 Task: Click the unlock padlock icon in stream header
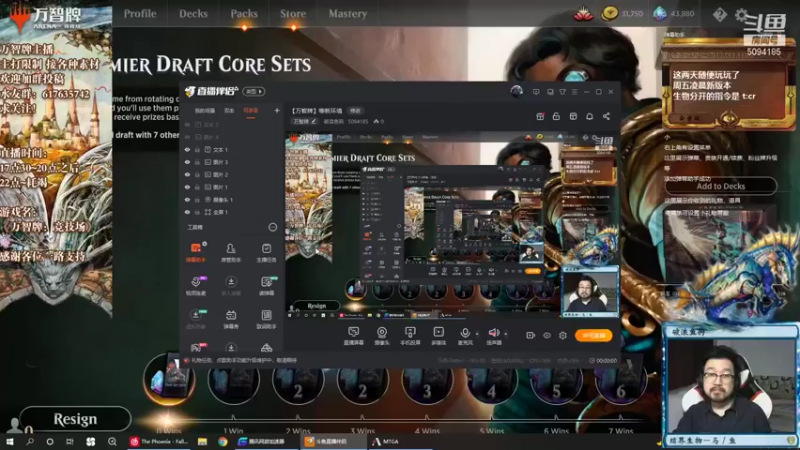pos(556,116)
